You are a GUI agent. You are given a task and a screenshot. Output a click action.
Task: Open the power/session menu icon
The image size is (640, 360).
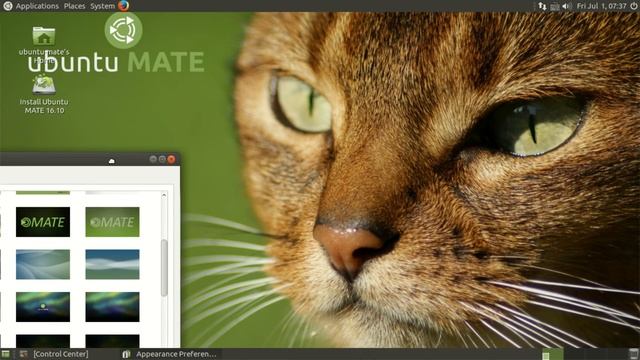(633, 6)
